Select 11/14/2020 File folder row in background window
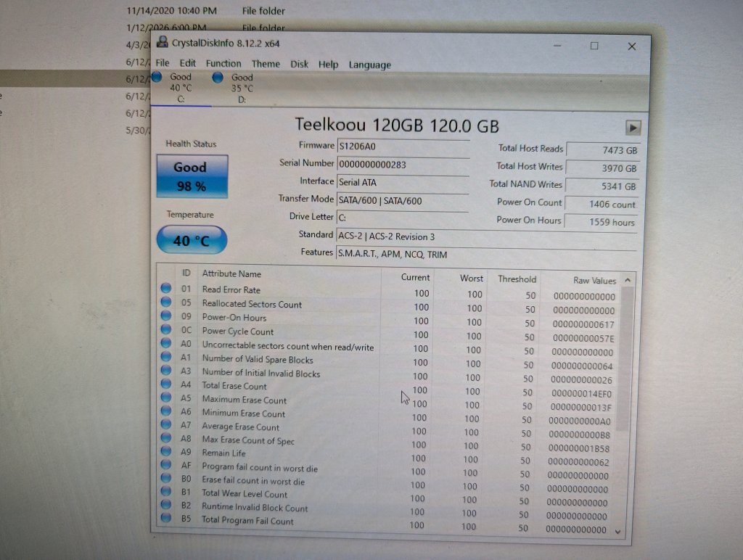 tap(205, 10)
